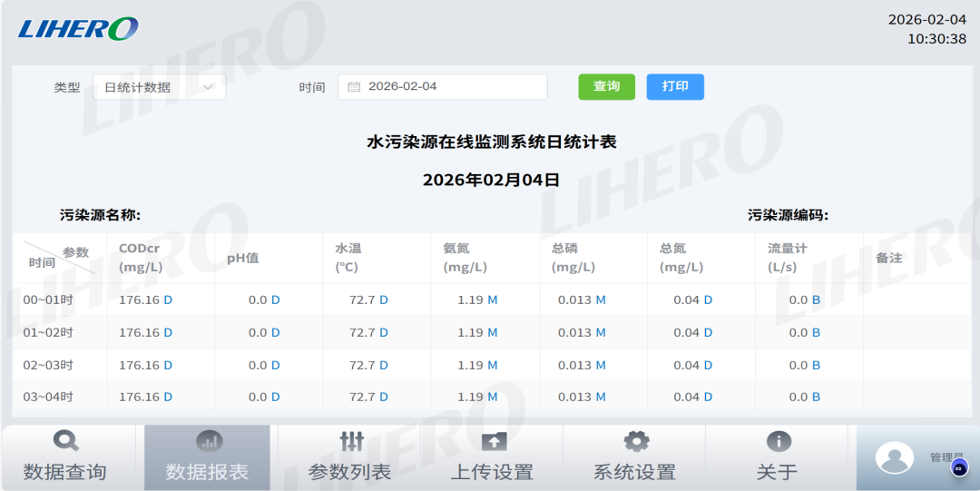Click the sliders icon above 参数列表
The image size is (980, 491).
(351, 441)
